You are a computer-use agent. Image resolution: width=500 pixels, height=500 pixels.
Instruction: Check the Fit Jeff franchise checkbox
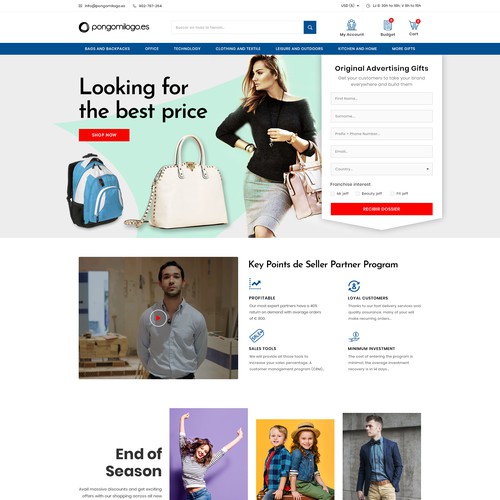392,194
